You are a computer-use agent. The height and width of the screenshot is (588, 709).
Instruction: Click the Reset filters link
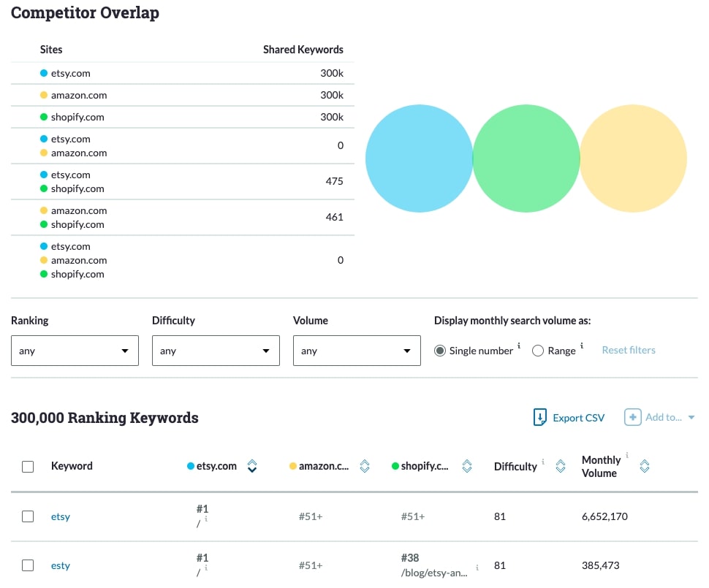point(629,350)
